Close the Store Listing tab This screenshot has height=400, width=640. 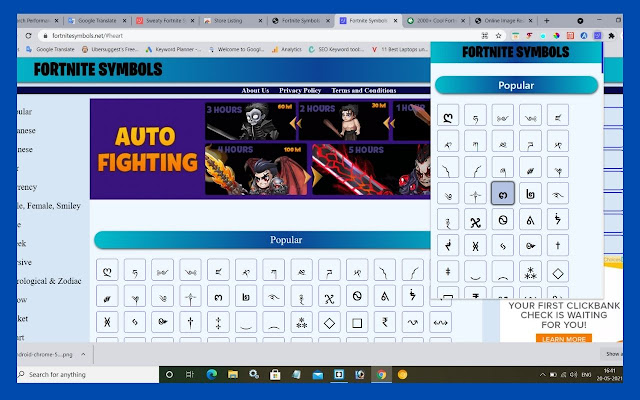point(260,20)
